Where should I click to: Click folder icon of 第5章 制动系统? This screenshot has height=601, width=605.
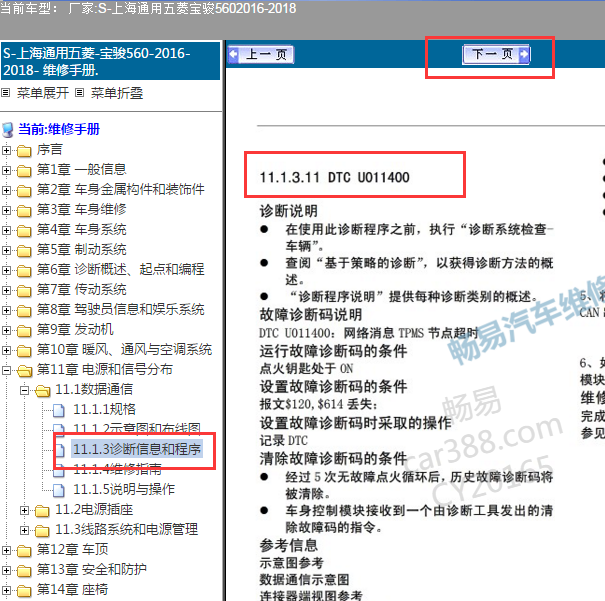[24, 251]
